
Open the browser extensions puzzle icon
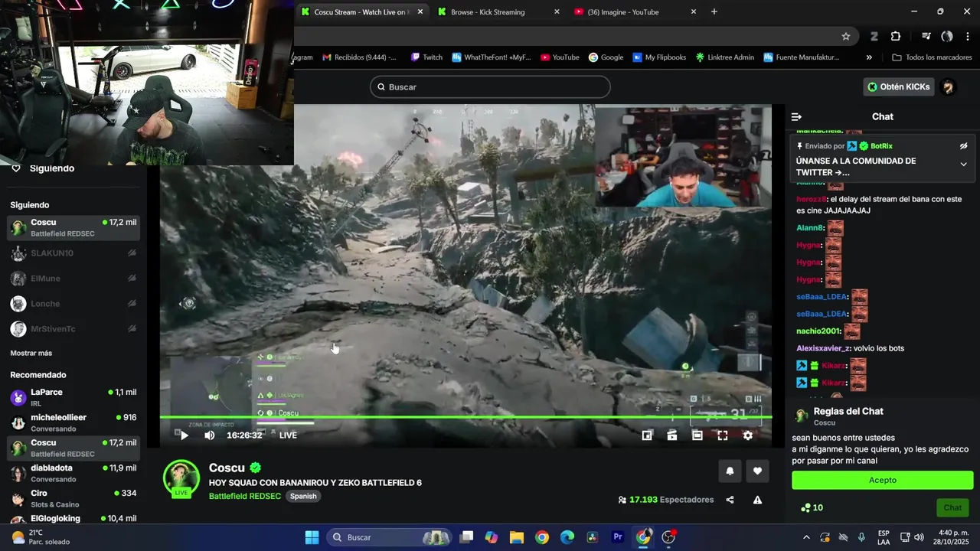click(x=896, y=36)
